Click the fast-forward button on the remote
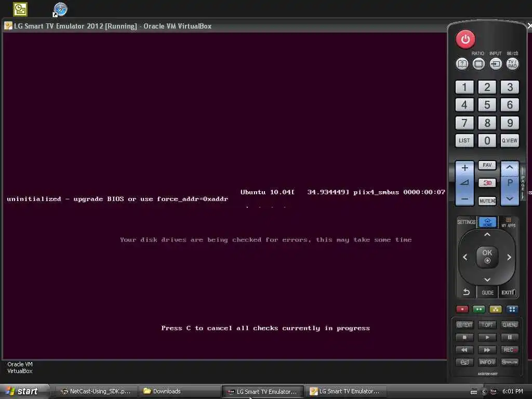 point(487,350)
